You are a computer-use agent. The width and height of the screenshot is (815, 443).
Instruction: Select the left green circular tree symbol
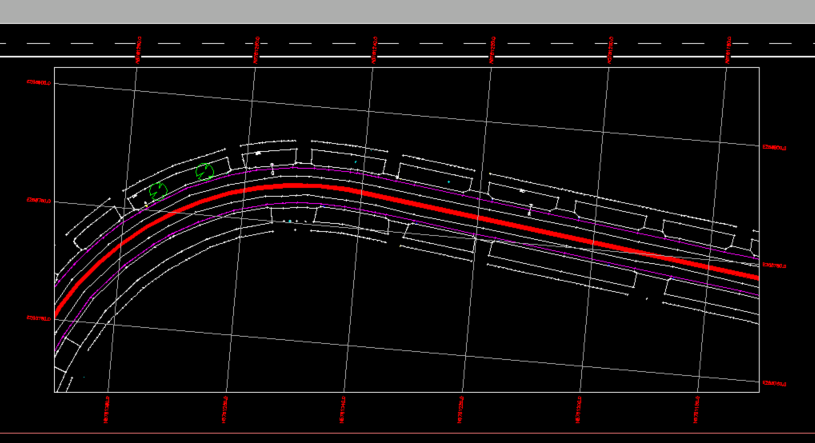158,190
